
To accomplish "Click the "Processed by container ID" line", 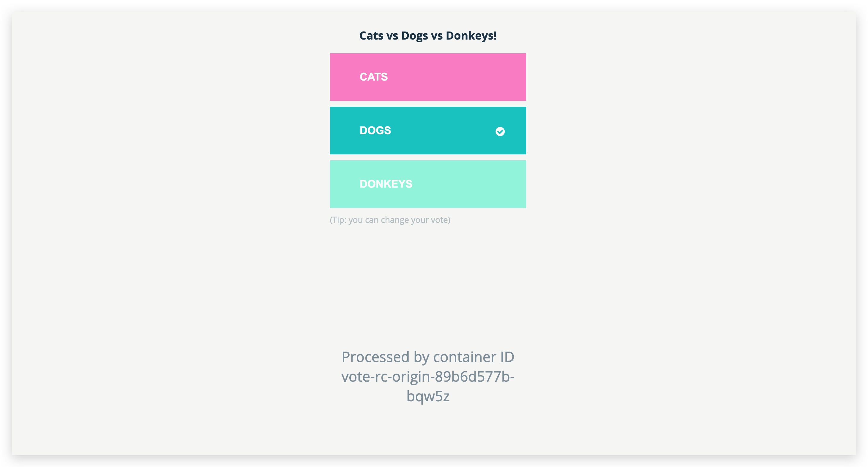I will click(x=428, y=357).
